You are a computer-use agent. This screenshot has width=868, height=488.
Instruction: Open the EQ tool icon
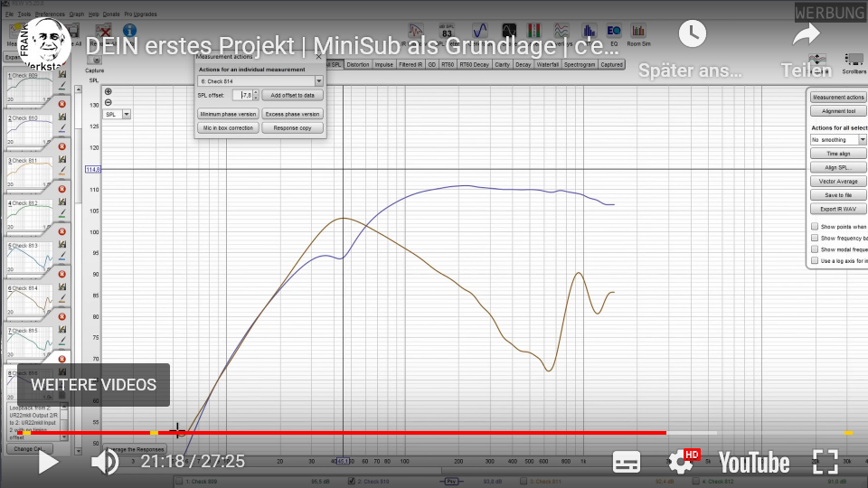pyautogui.click(x=613, y=31)
